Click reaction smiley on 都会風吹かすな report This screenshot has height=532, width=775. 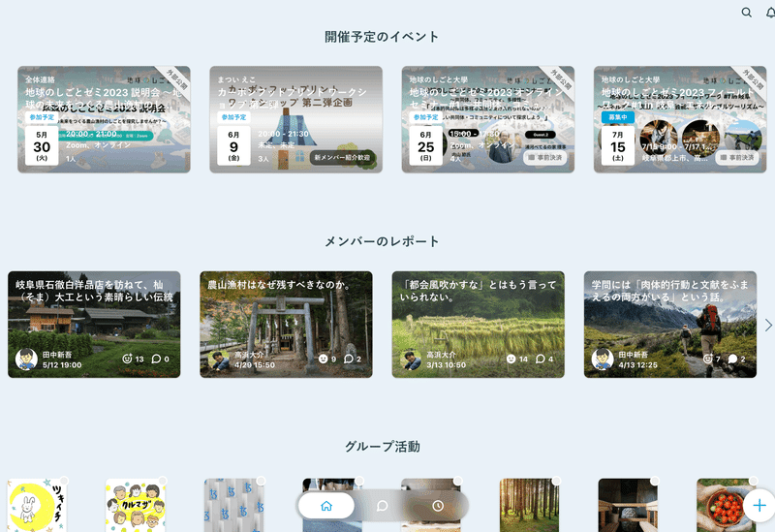[511, 360]
